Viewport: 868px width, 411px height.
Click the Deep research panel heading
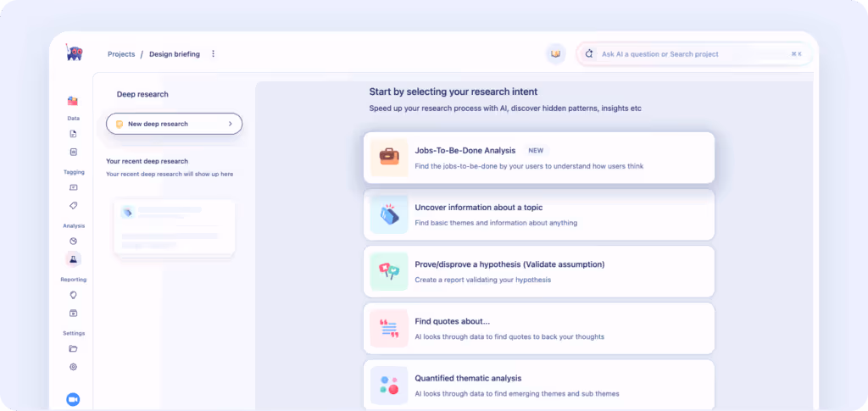(142, 95)
